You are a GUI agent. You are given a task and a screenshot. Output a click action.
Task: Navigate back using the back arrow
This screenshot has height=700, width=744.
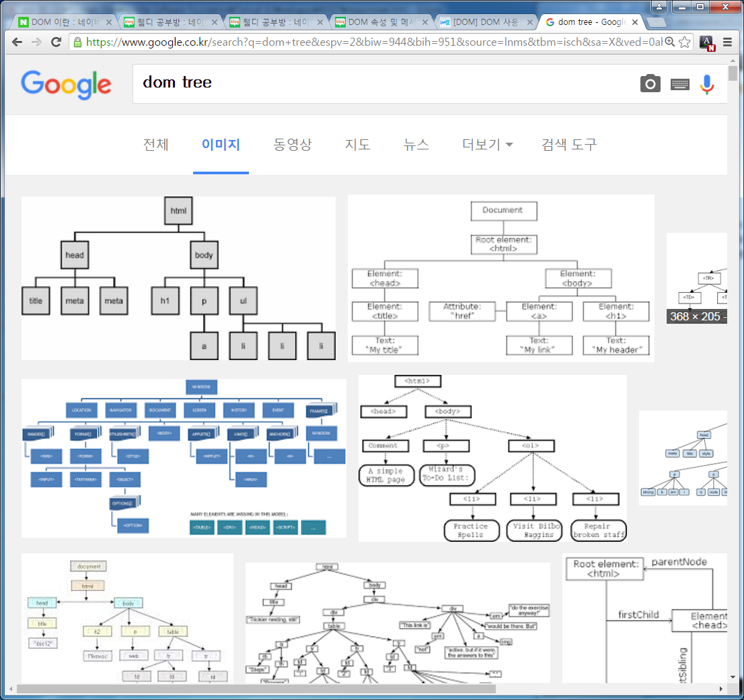pyautogui.click(x=16, y=42)
